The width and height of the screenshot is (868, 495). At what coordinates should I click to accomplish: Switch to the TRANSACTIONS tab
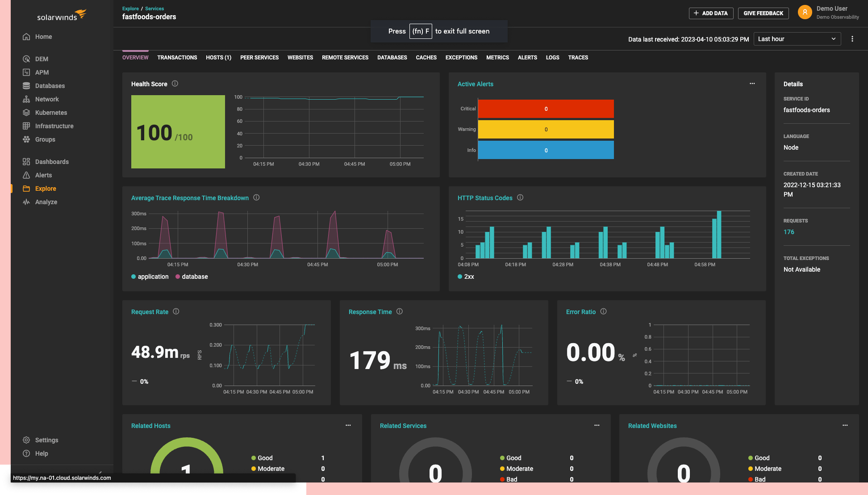(x=177, y=57)
